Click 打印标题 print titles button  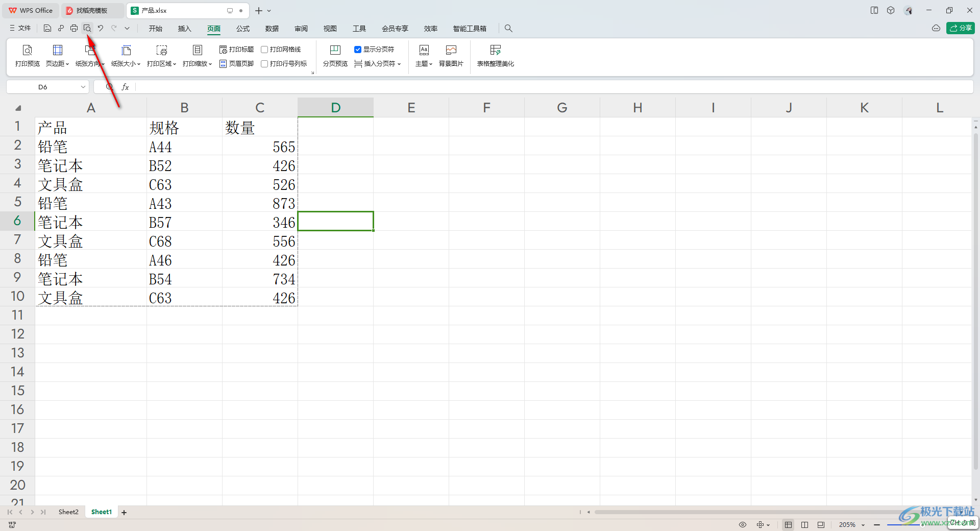tap(236, 50)
